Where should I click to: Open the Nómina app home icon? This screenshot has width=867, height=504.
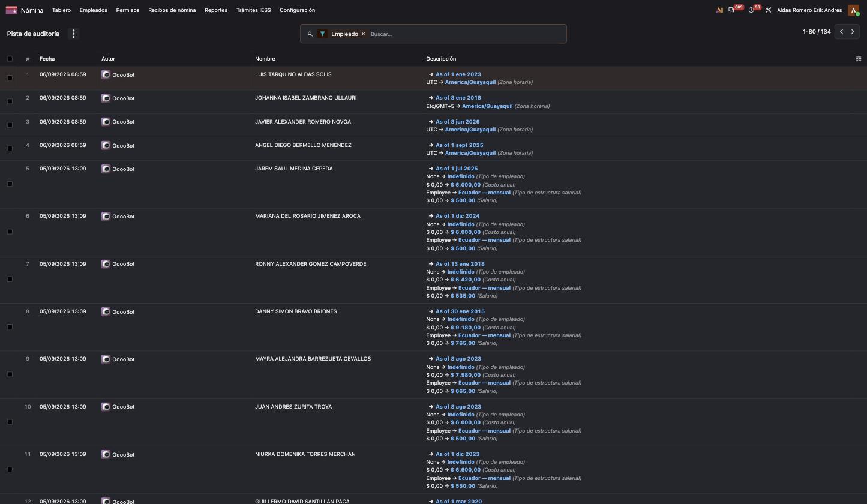click(x=11, y=10)
